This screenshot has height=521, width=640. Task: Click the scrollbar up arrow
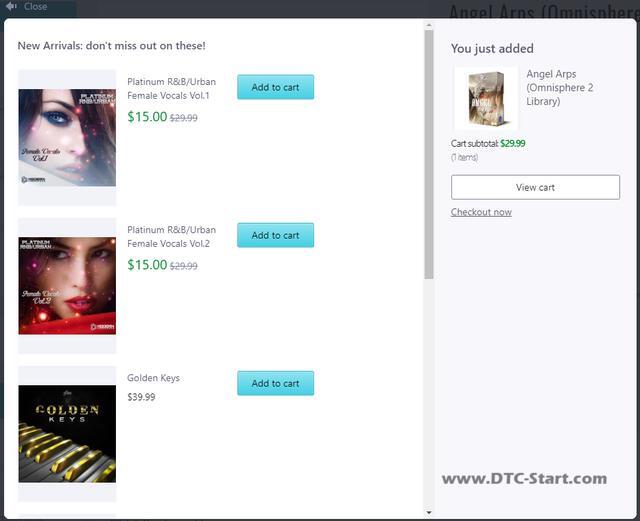(429, 26)
